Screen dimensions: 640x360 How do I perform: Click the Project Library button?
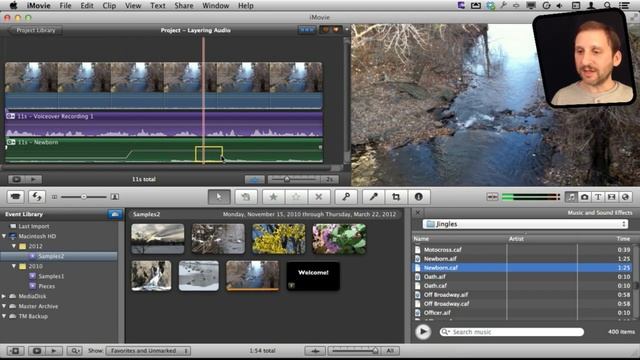tap(35, 30)
